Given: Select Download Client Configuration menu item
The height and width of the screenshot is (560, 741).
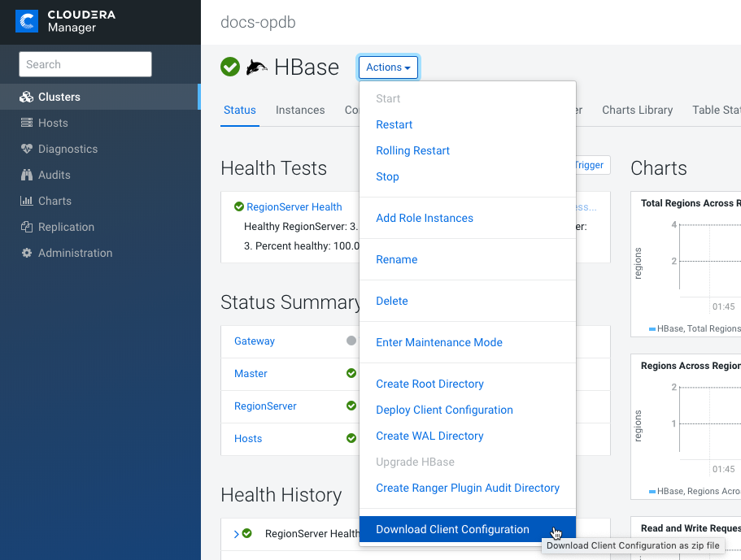Looking at the screenshot, I should click(x=452, y=529).
